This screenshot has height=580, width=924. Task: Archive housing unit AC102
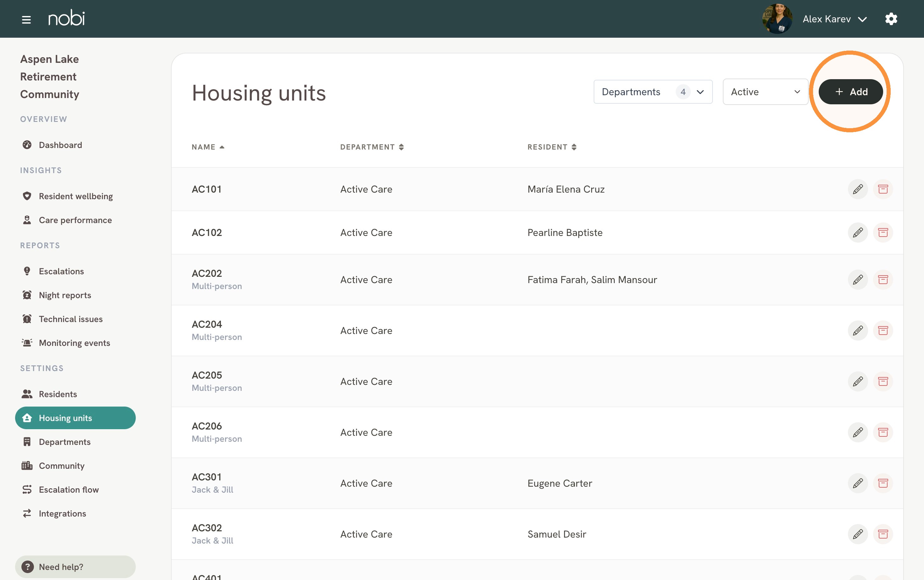(883, 233)
